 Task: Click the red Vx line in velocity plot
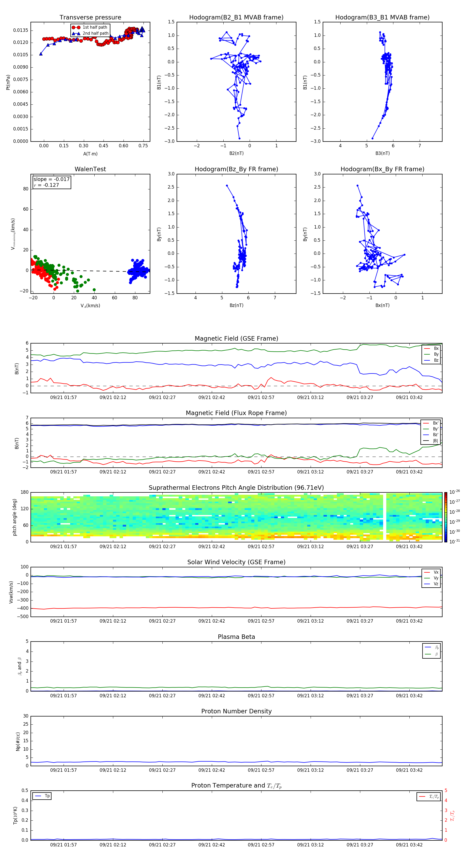[236, 608]
